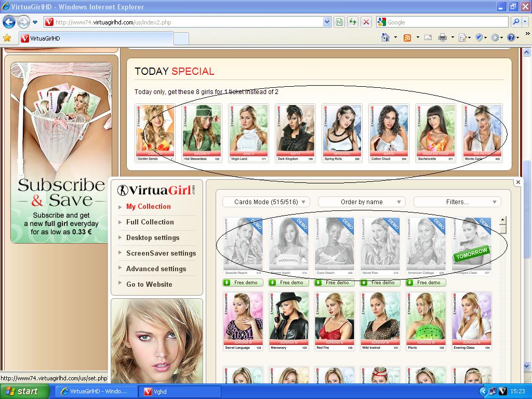Click Free demo under American College card
The width and height of the screenshot is (532, 399).
426,282
